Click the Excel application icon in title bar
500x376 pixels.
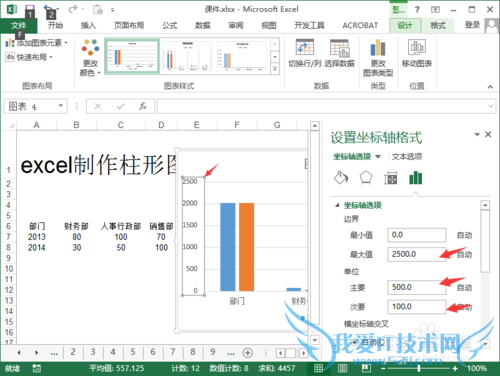(x=12, y=9)
